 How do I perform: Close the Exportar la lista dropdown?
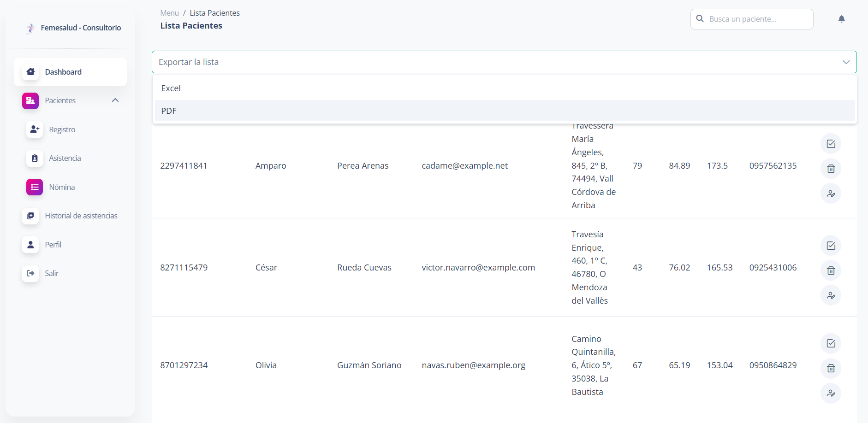846,62
